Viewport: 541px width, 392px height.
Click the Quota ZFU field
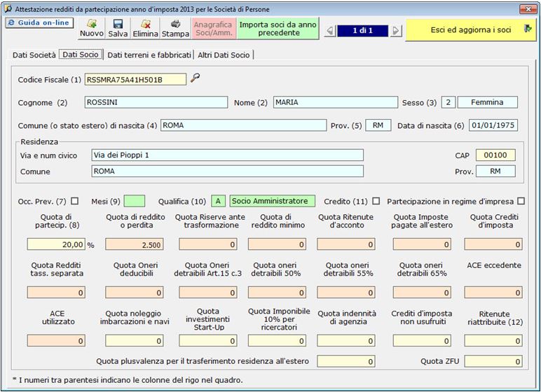tap(493, 361)
